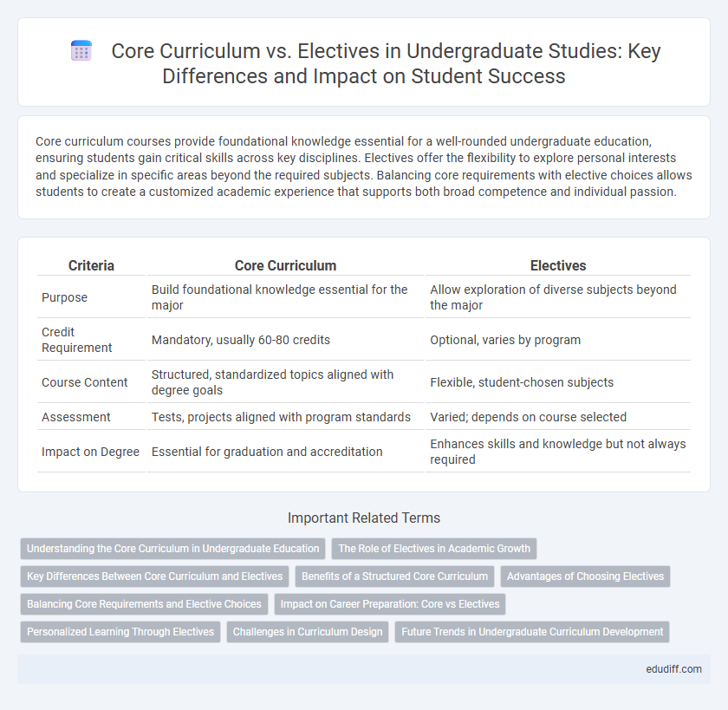Open 'Benefits of a Structured Core Curriculum' tag

pos(394,576)
